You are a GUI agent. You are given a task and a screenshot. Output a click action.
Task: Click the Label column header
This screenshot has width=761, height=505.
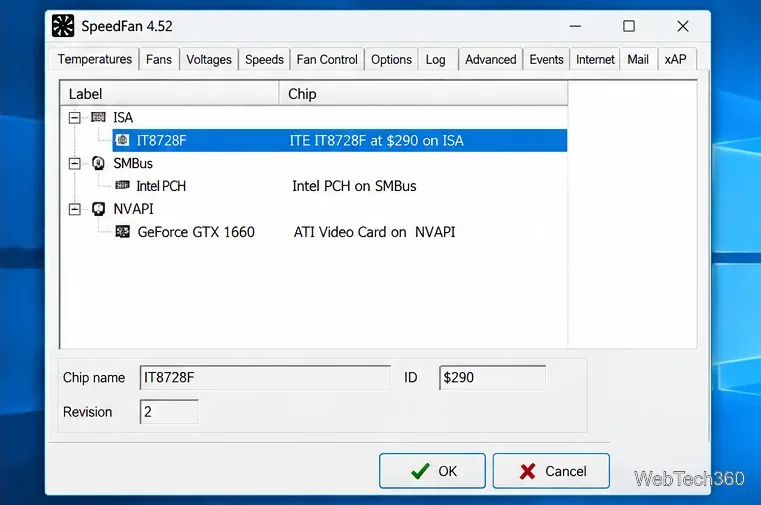coord(169,94)
